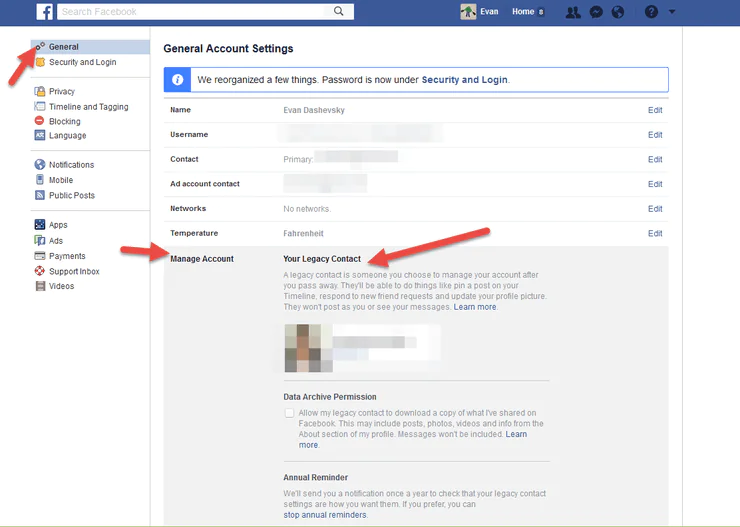Enable the Data Archive Permission checkbox
This screenshot has width=740, height=527.
289,413
